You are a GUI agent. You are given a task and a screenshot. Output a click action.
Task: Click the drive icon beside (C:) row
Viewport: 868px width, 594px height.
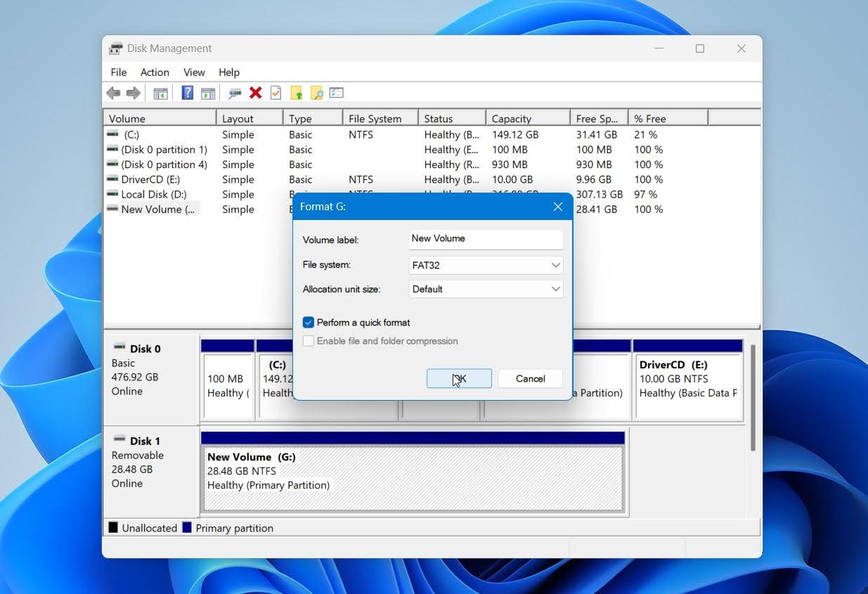click(x=112, y=134)
